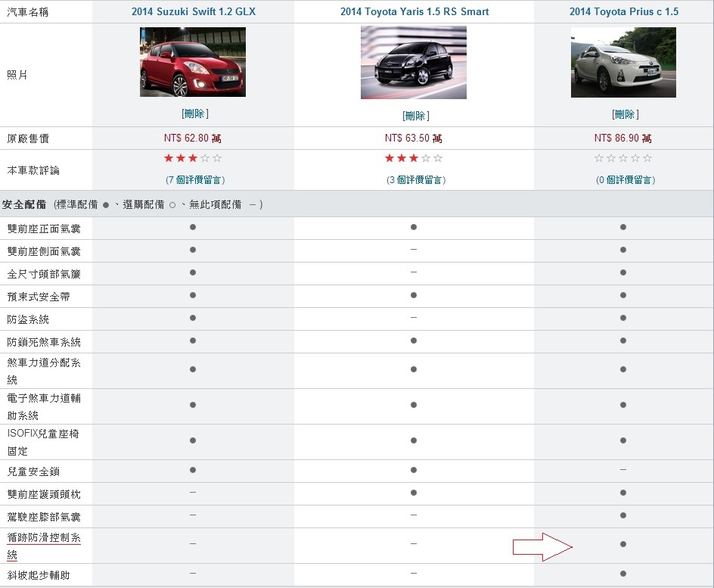Click the 循跡防滑控制系統 underlined row label
This screenshot has height=588, width=714.
click(44, 546)
